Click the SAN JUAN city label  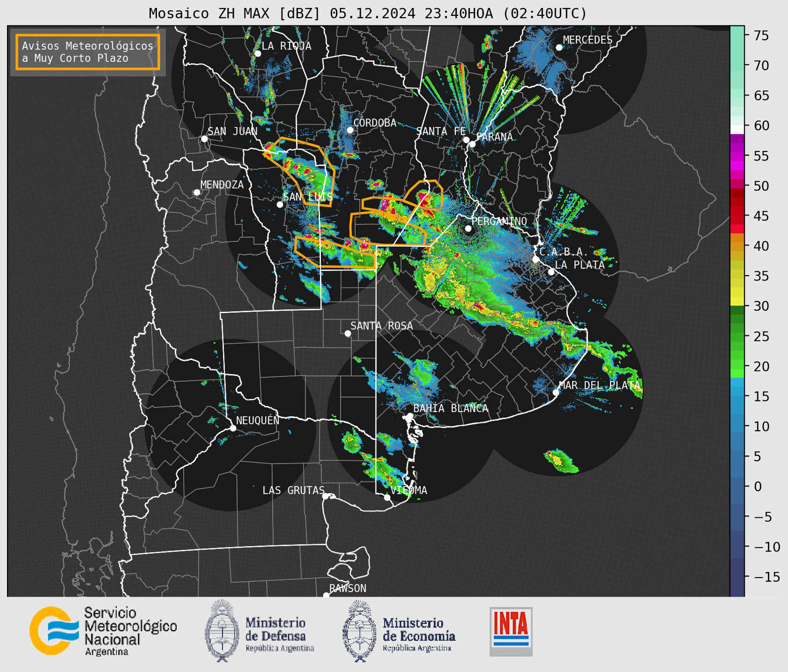232,131
